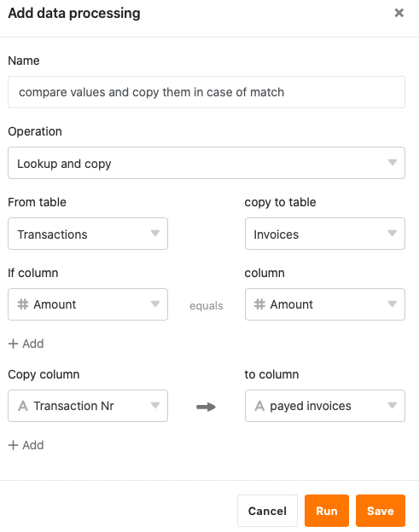Click the number icon in If column Amount
Screen dimensions: 419x532
(x=23, y=304)
